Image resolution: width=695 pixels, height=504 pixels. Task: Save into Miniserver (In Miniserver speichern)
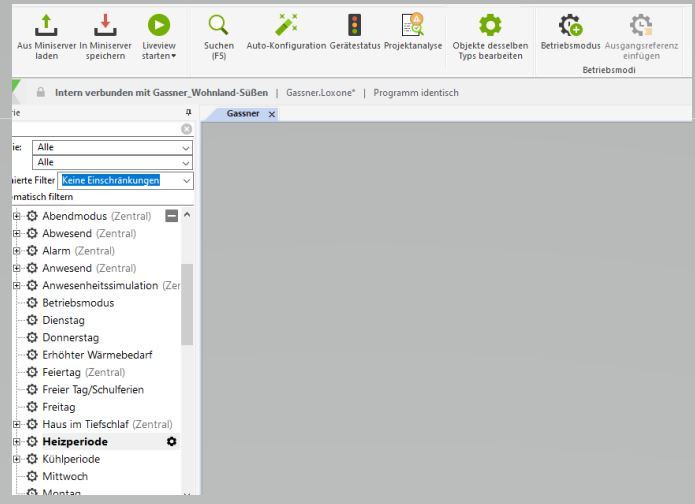point(105,37)
